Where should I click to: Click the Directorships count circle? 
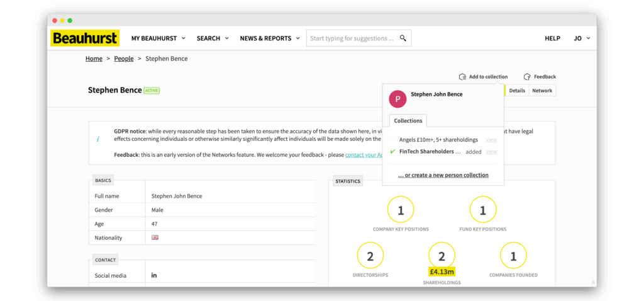click(x=370, y=256)
